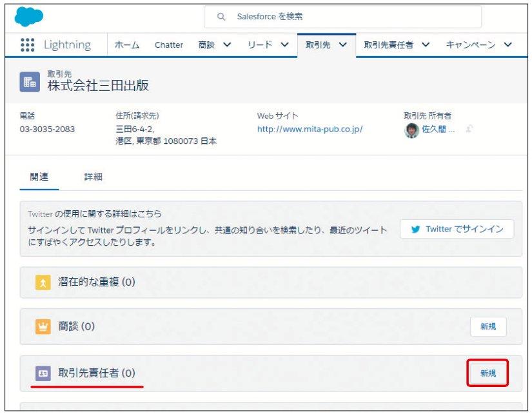This screenshot has height=416, width=532.
Task: Expand the 取引先 tab dropdown chevron
Action: tap(342, 45)
